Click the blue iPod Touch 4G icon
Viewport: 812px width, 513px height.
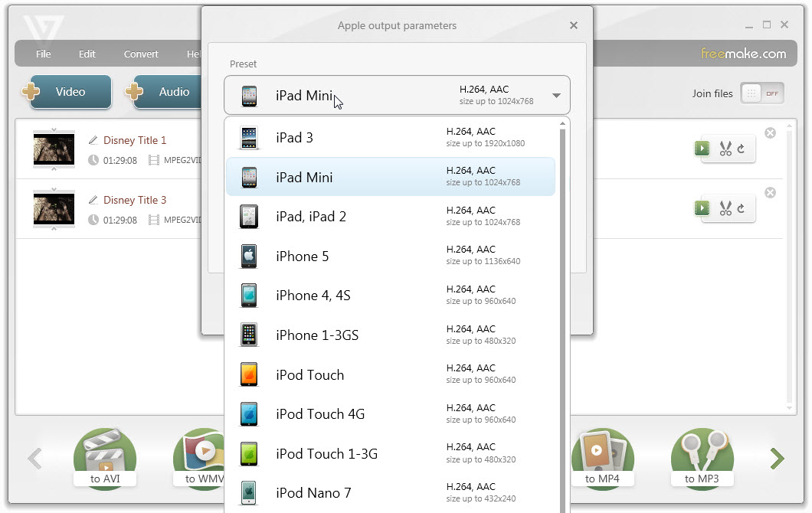pos(248,414)
